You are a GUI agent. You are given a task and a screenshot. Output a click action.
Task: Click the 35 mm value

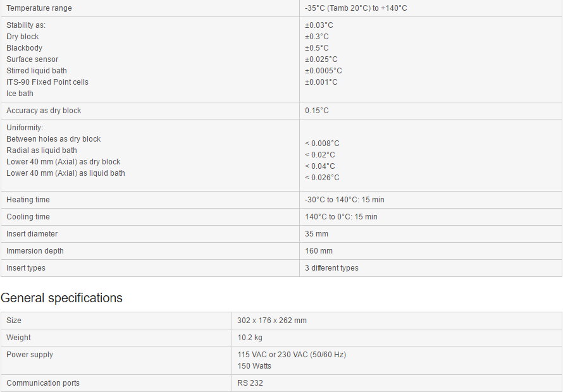(316, 234)
